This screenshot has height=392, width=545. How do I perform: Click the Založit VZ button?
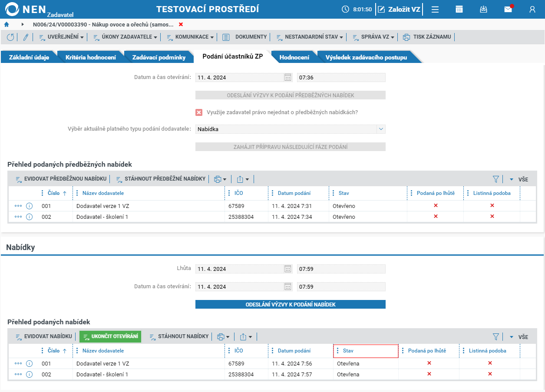(399, 9)
